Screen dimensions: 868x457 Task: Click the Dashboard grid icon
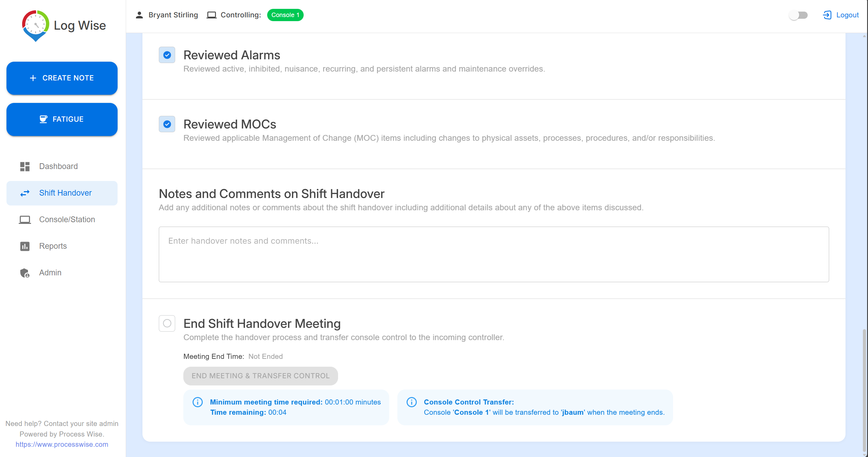pos(25,166)
